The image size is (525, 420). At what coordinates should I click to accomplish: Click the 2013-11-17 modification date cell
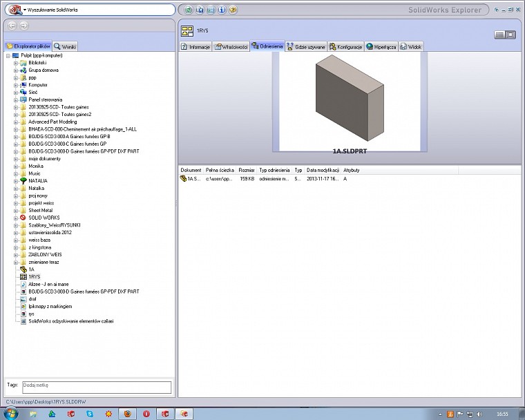pos(323,179)
